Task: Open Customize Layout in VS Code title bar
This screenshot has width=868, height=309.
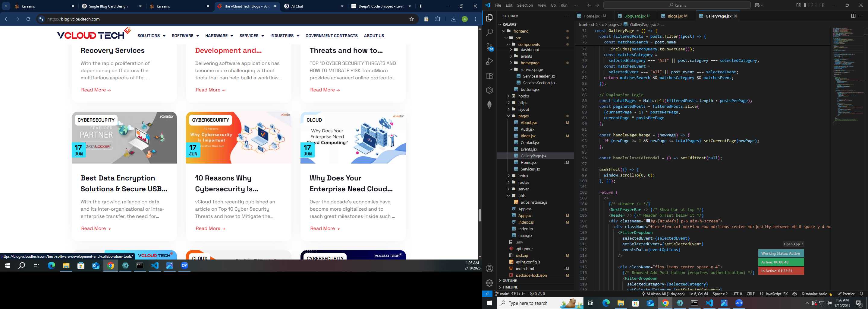Action: tap(798, 5)
